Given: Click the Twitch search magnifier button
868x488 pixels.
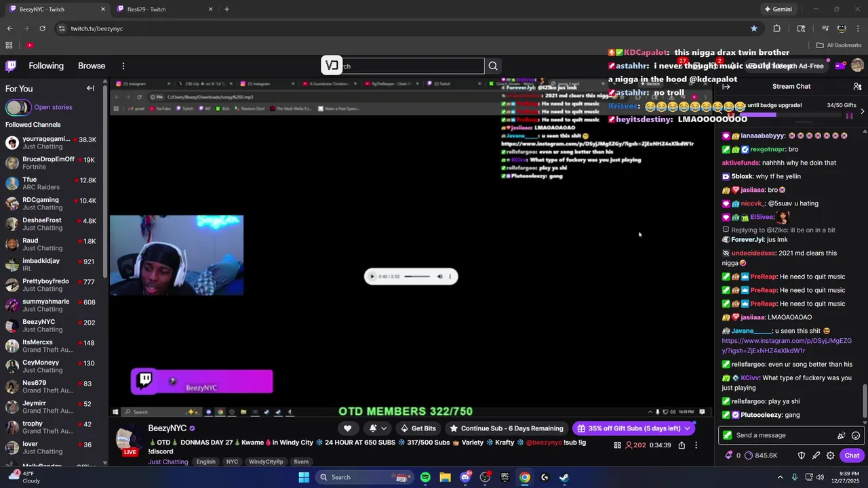Looking at the screenshot, I should click(493, 66).
